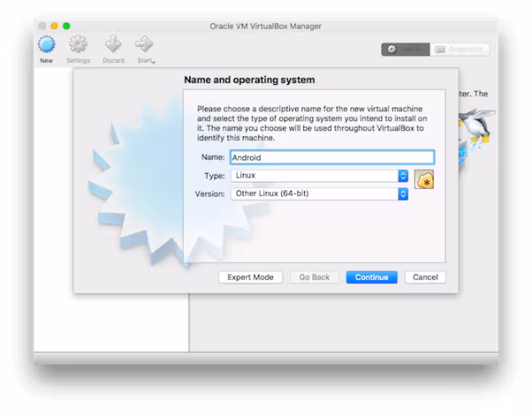The width and height of the screenshot is (532, 413).
Task: Click the Type: label
Action: click(215, 175)
